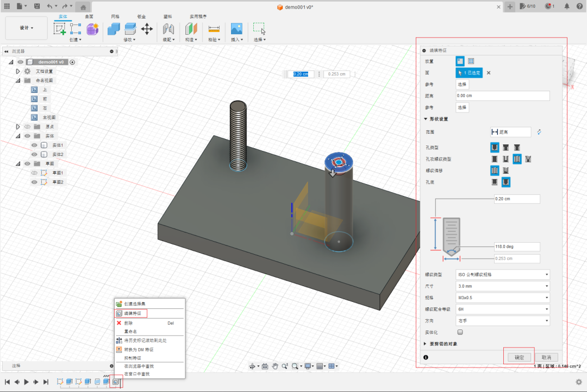The height and width of the screenshot is (392, 587).
Task: Open the 设计 workspace dropdown
Action: tap(26, 28)
